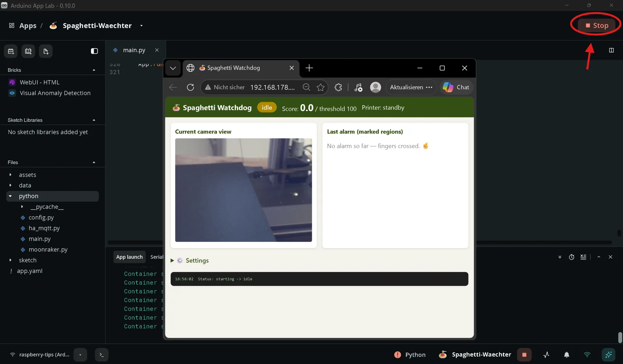Open ha_mqtt.py file
The image size is (623, 364).
44,228
